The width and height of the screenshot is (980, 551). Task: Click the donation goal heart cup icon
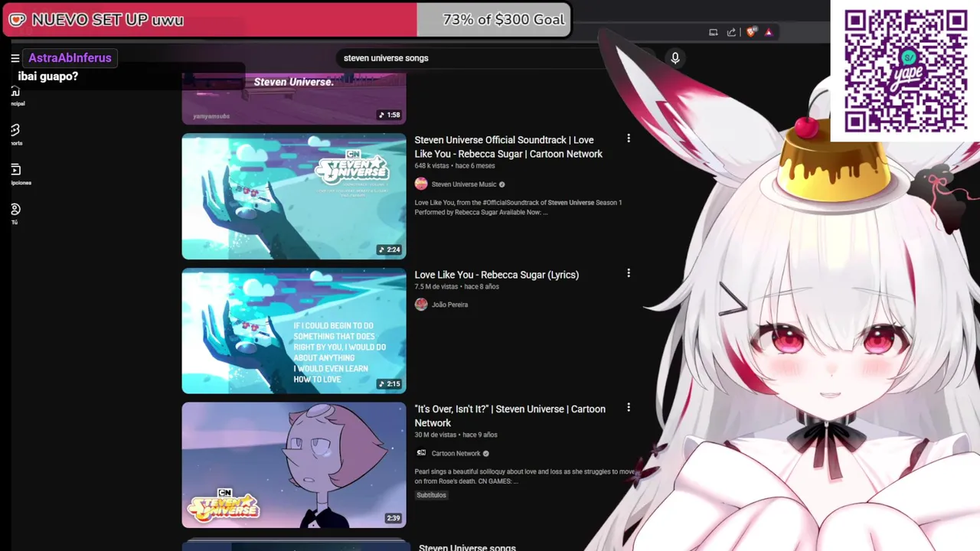click(17, 20)
